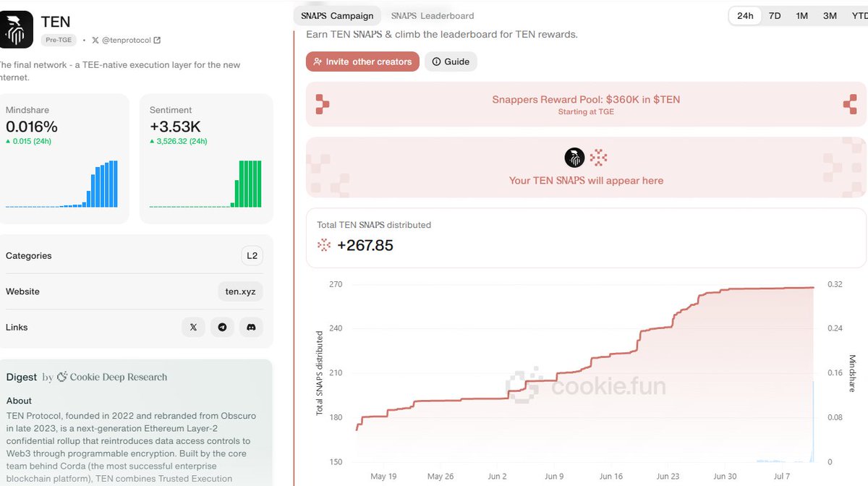Image resolution: width=868 pixels, height=486 pixels.
Task: Click the 'Total TEN SNAPS distributed' label
Action: [x=374, y=225]
